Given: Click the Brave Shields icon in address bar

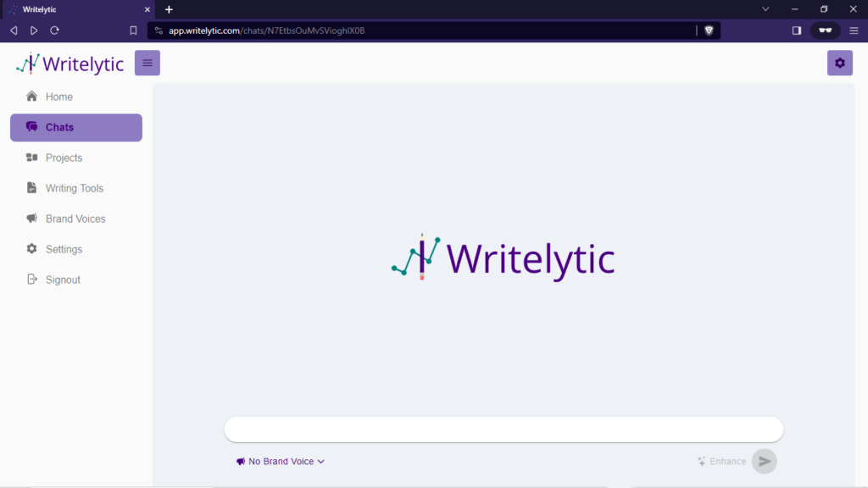Looking at the screenshot, I should click(709, 30).
